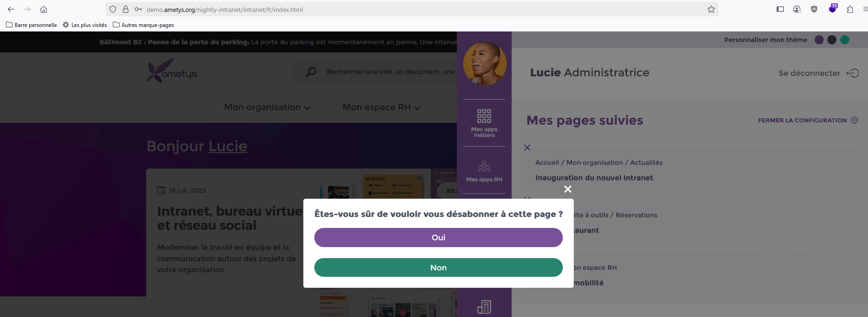Close the unsubscribe confirmation dialog
This screenshot has height=317, width=868.
567,189
